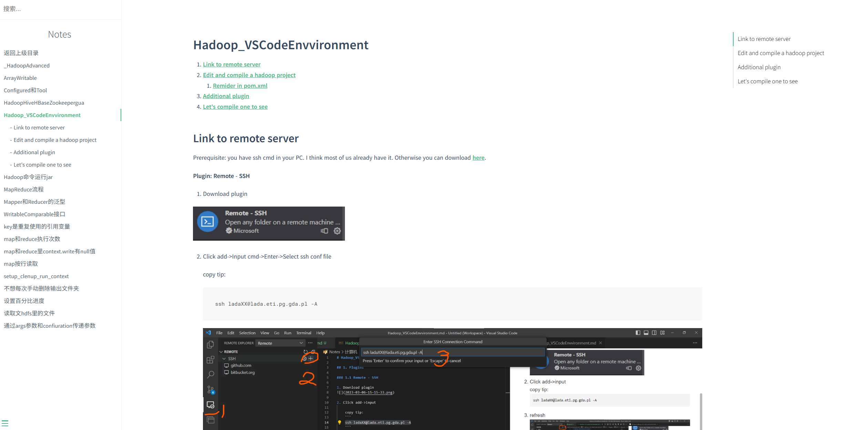Screen dimensions: 868x430
Task: Open 通过args参数和confiuration传递参数 note
Action: [50, 326]
